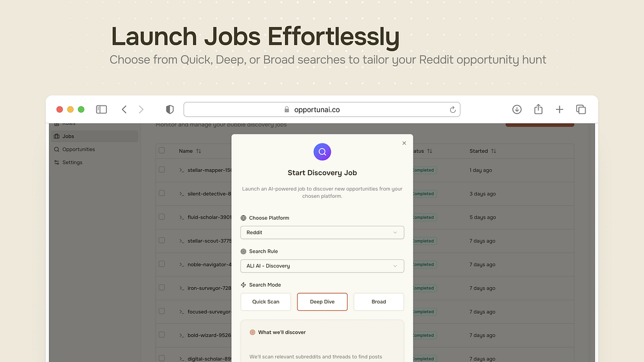The height and width of the screenshot is (362, 644).
Task: Show the tab overview icon
Action: [x=581, y=109]
